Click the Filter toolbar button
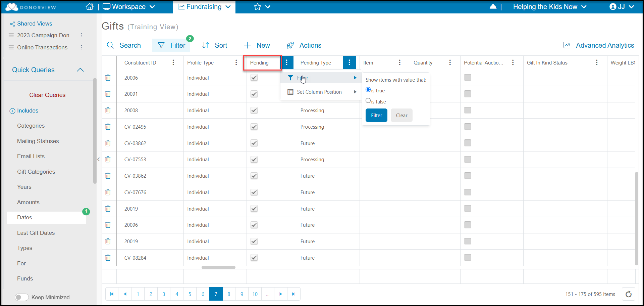This screenshot has width=644, height=306. 171,45
